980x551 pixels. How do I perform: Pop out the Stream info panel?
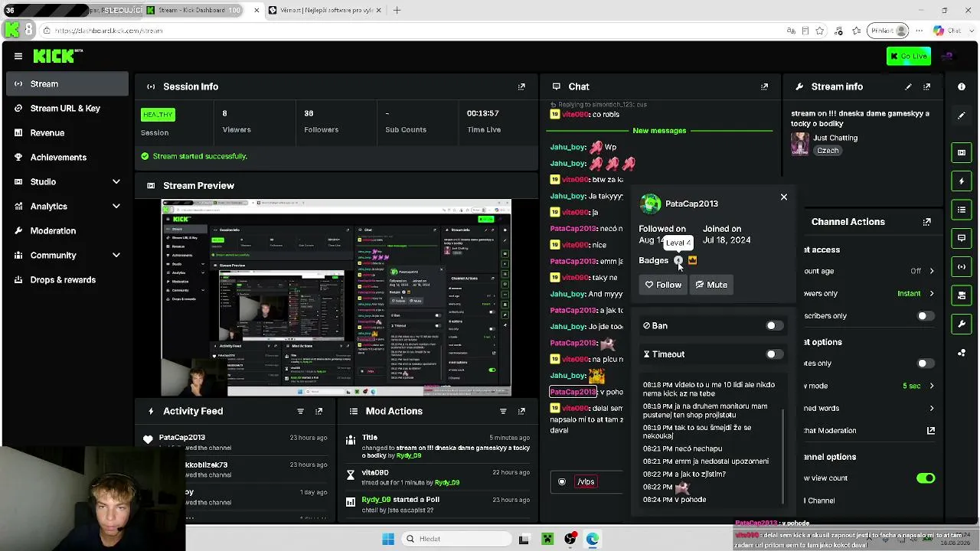pos(926,86)
